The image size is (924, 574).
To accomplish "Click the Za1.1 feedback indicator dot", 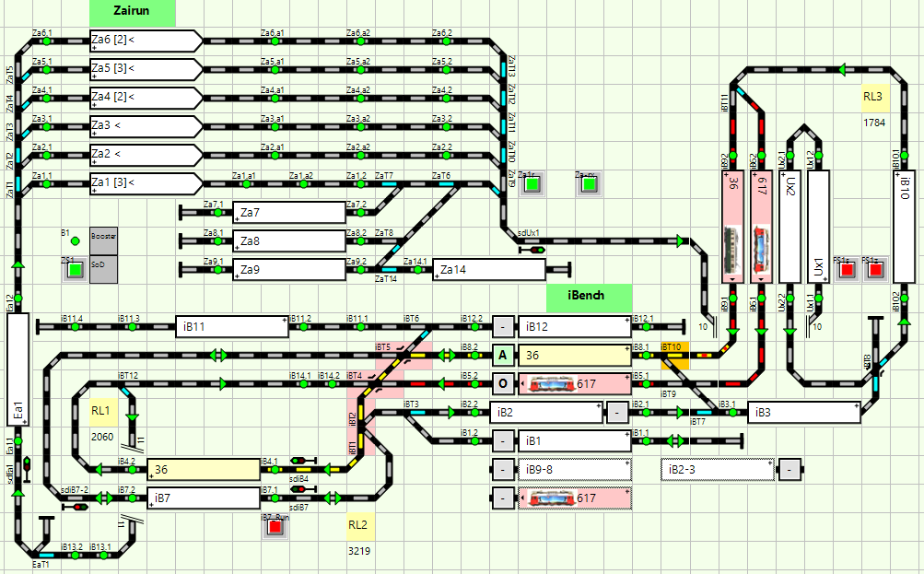I will pyautogui.click(x=43, y=184).
